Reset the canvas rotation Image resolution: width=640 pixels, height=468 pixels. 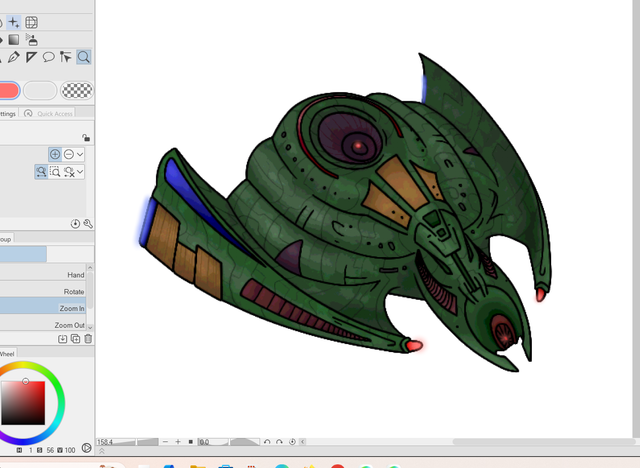tap(292, 442)
